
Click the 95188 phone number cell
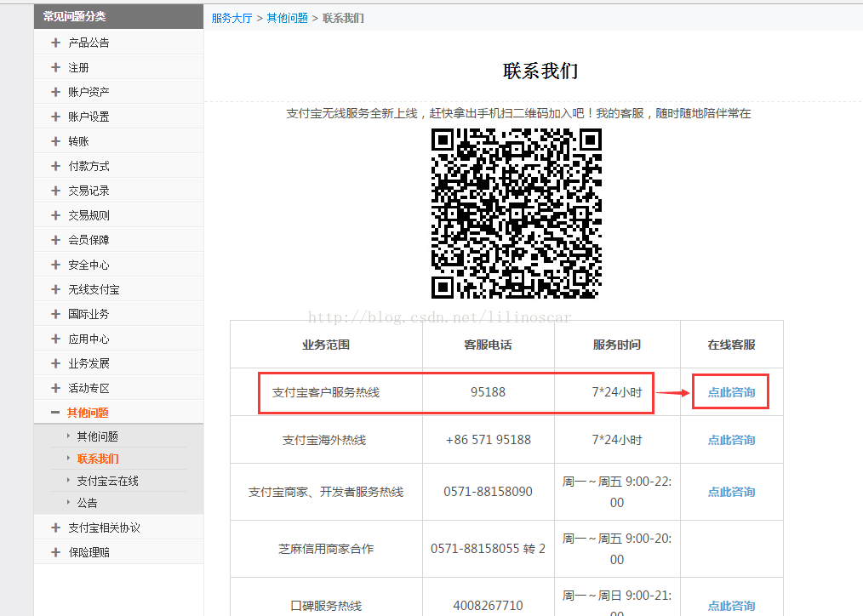coord(488,392)
